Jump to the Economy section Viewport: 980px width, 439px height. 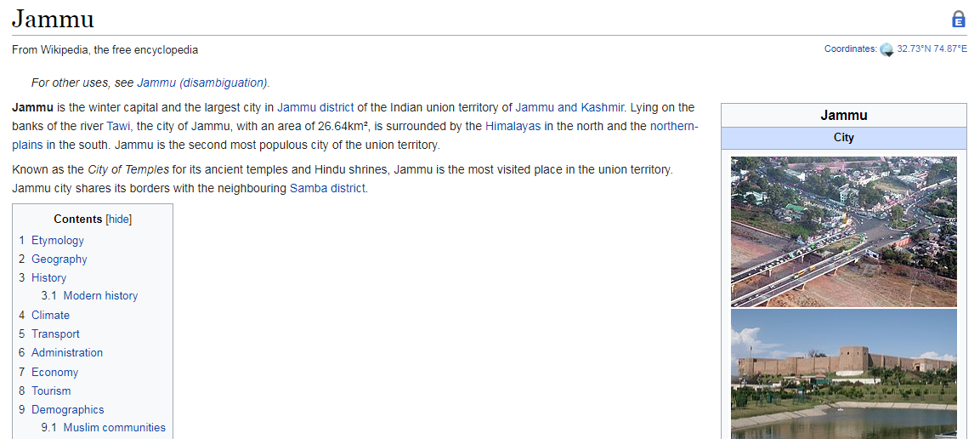(55, 372)
